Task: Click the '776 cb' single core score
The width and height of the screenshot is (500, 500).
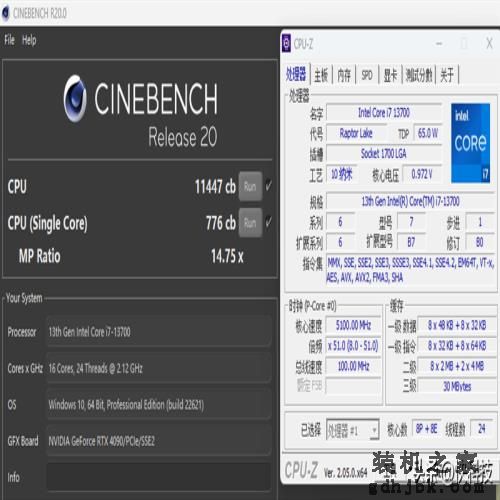Action: point(221,223)
